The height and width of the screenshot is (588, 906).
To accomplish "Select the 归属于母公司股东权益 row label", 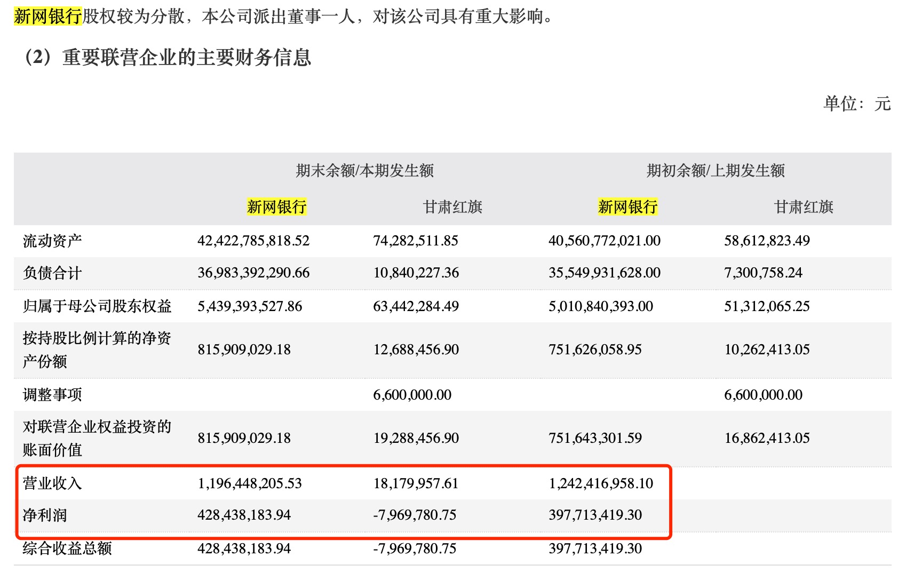I will [97, 306].
